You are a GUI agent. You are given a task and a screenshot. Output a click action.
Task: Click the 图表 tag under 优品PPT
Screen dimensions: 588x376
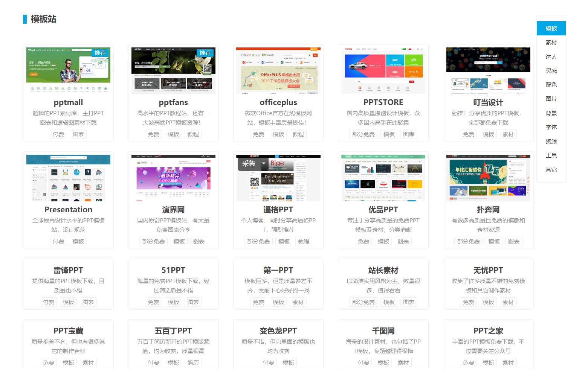pos(403,242)
